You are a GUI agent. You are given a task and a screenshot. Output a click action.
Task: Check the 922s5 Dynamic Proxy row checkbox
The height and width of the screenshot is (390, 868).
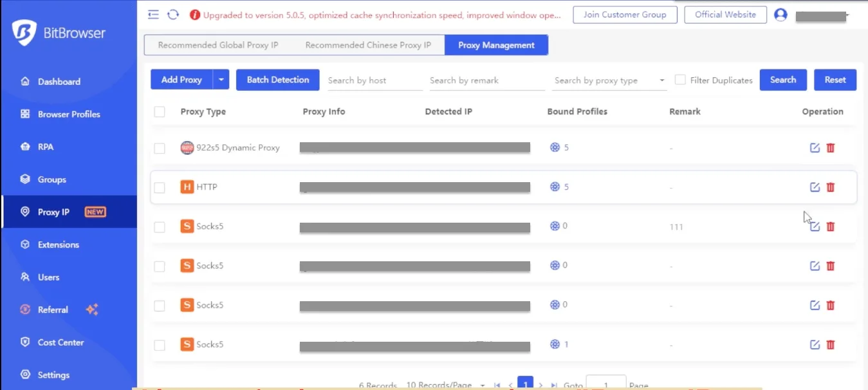click(160, 148)
